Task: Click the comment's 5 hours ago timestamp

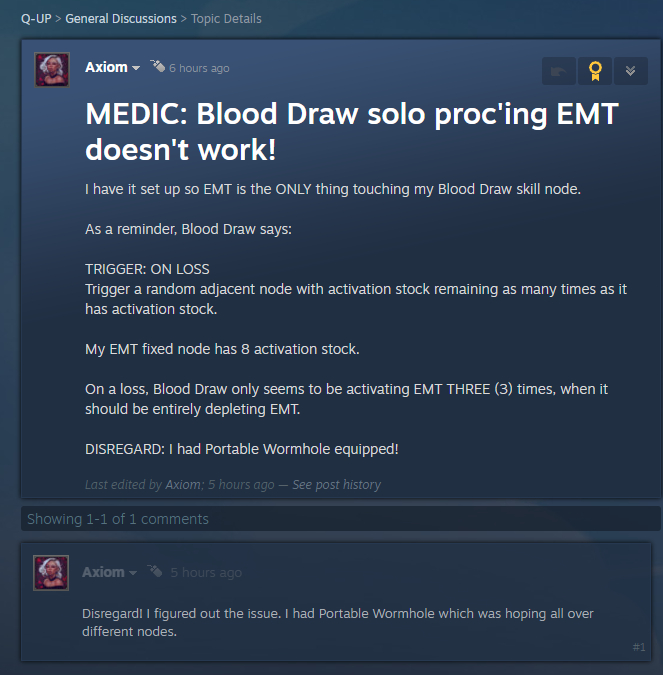Action: (x=206, y=573)
